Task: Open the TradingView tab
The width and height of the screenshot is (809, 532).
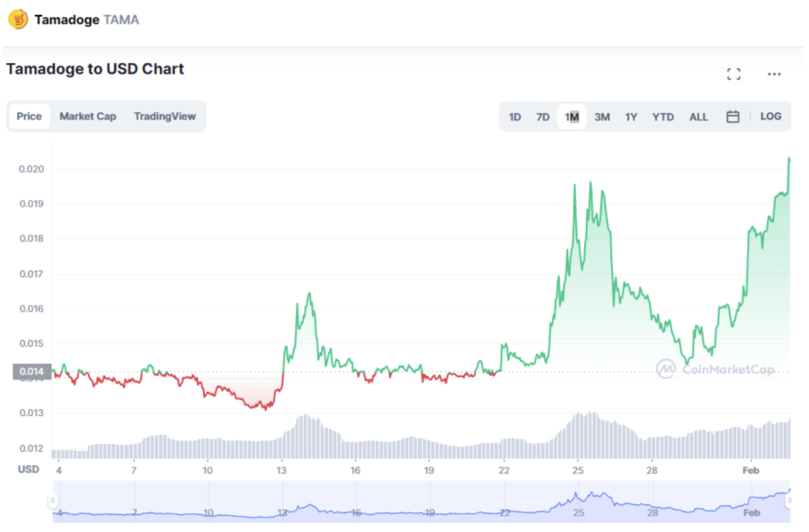Action: (x=165, y=117)
